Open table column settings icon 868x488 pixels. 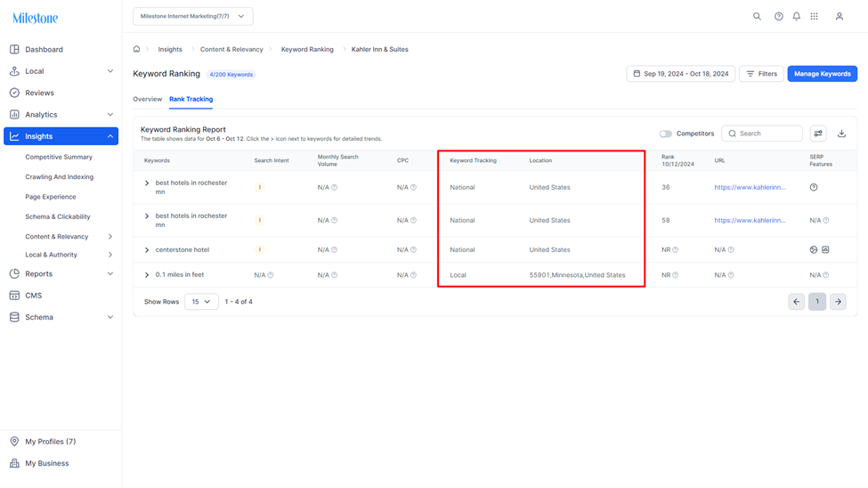pyautogui.click(x=818, y=134)
